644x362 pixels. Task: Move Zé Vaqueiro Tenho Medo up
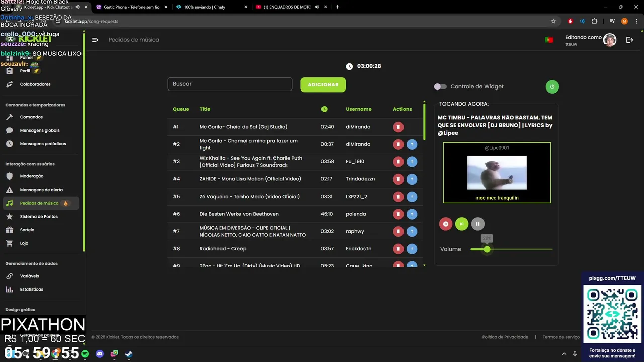pyautogui.click(x=412, y=197)
